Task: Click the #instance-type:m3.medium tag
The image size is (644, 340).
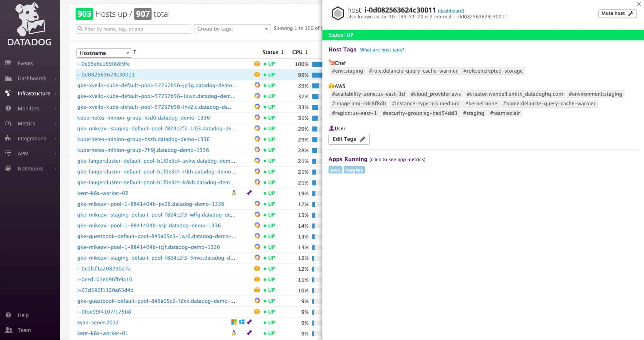Action: coord(425,104)
